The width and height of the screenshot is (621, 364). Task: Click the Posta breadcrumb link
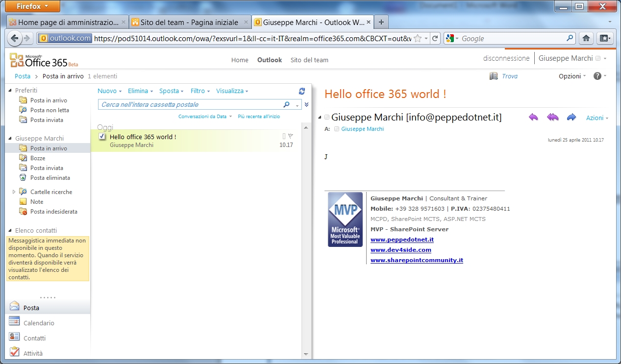point(23,76)
